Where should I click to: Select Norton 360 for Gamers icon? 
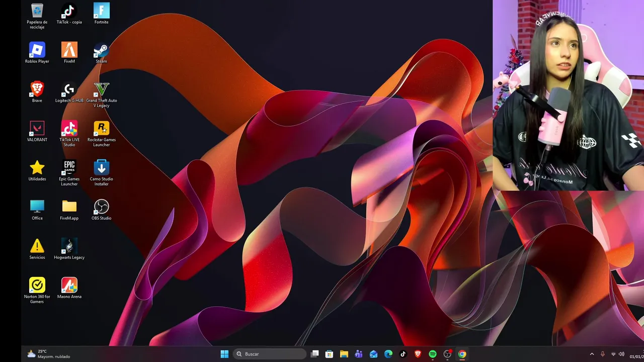click(x=37, y=291)
